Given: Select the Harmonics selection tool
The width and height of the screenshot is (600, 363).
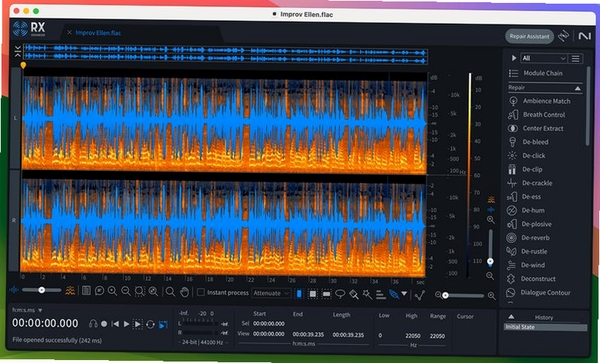Looking at the screenshot, I should 380,295.
